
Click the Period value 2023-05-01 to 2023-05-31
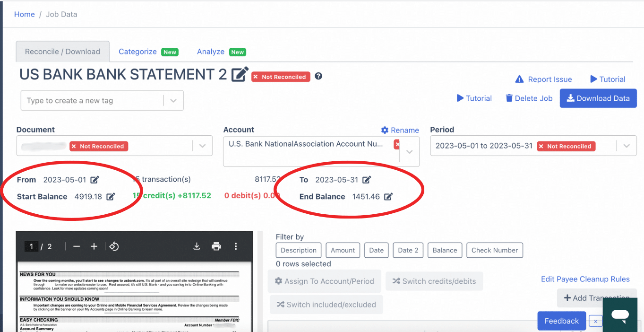click(484, 146)
